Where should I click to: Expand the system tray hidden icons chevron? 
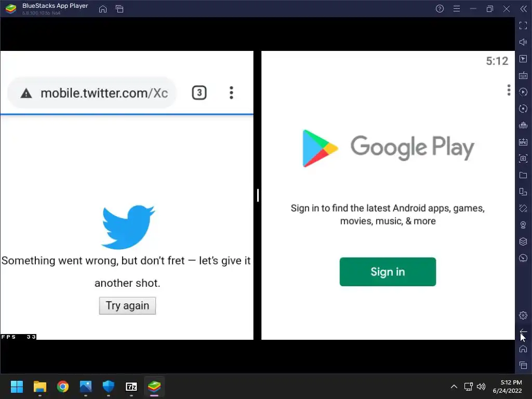pos(454,387)
